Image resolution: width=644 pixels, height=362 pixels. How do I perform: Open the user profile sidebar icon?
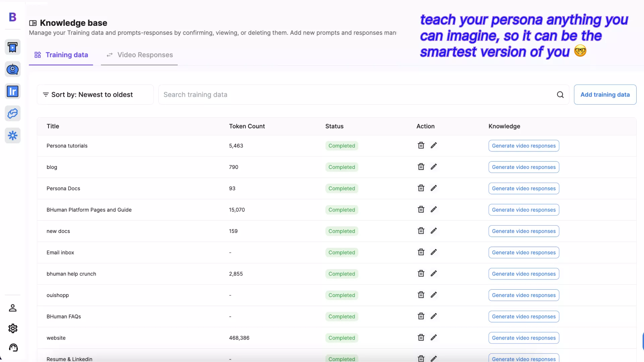[x=13, y=308]
